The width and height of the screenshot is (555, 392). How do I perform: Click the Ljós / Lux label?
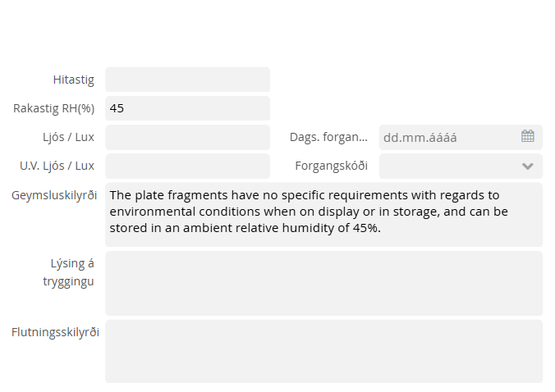click(67, 137)
